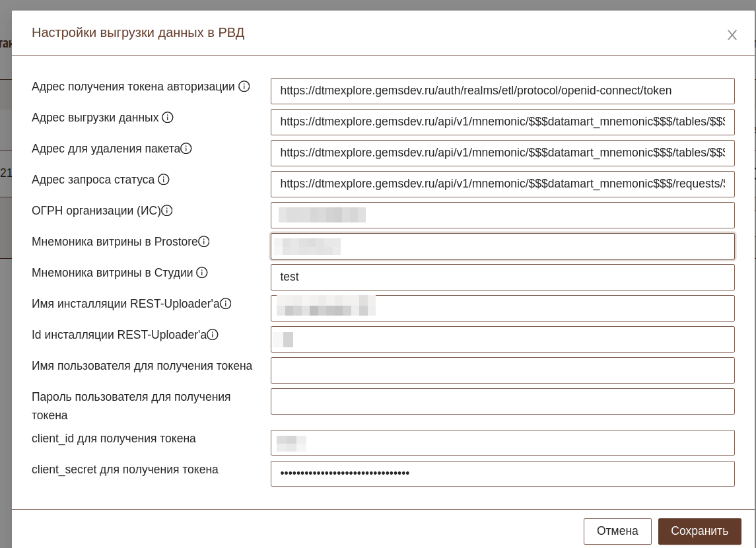The height and width of the screenshot is (548, 756).
Task: Click info icon beside Адрес выгрузки данных
Action: tap(168, 118)
